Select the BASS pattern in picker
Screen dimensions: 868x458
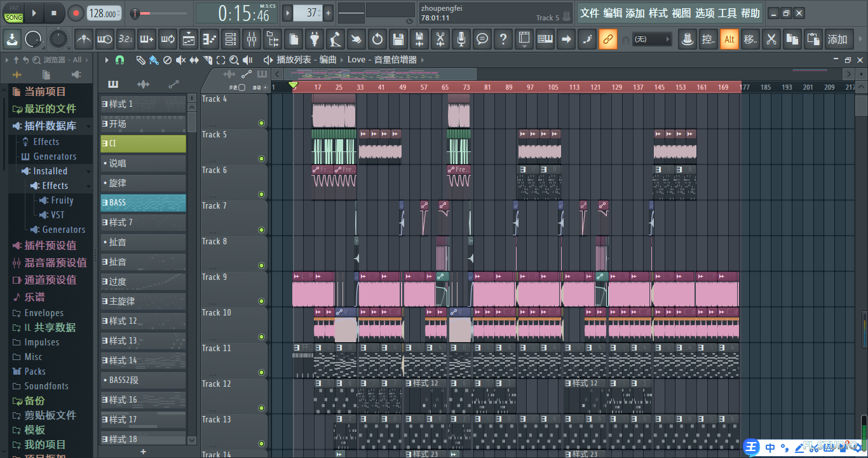[143, 203]
